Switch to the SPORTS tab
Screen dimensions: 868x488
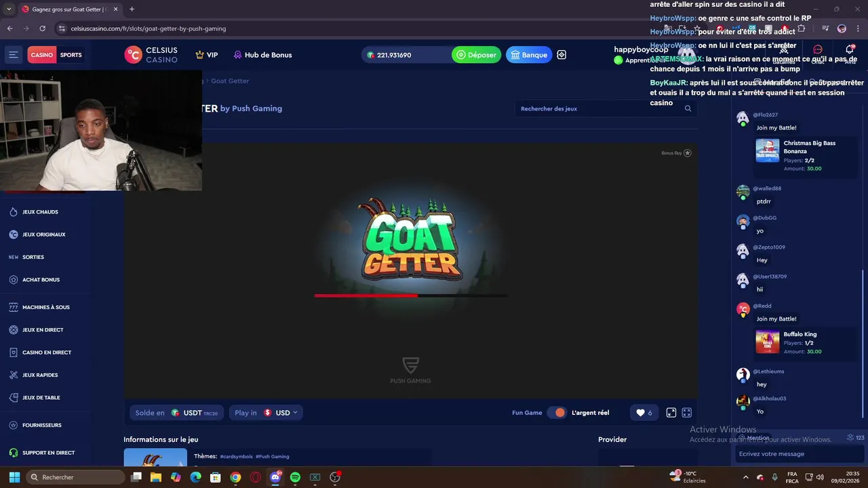[71, 55]
